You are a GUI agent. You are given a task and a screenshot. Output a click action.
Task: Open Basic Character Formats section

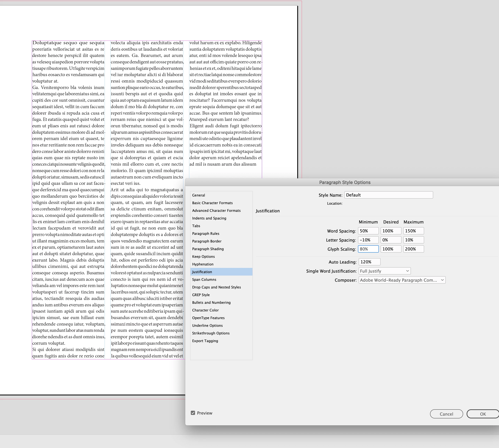click(x=212, y=203)
